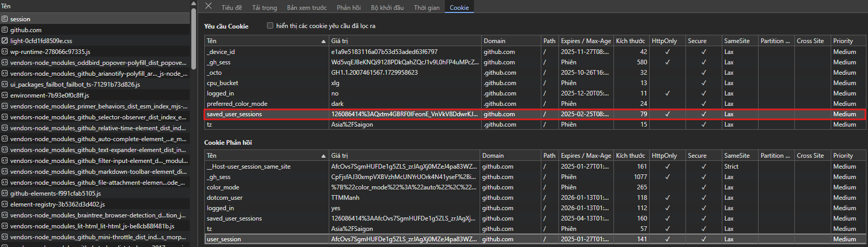
Task: Select wp-runtime-278066c97335.js script request
Action: pos(50,52)
